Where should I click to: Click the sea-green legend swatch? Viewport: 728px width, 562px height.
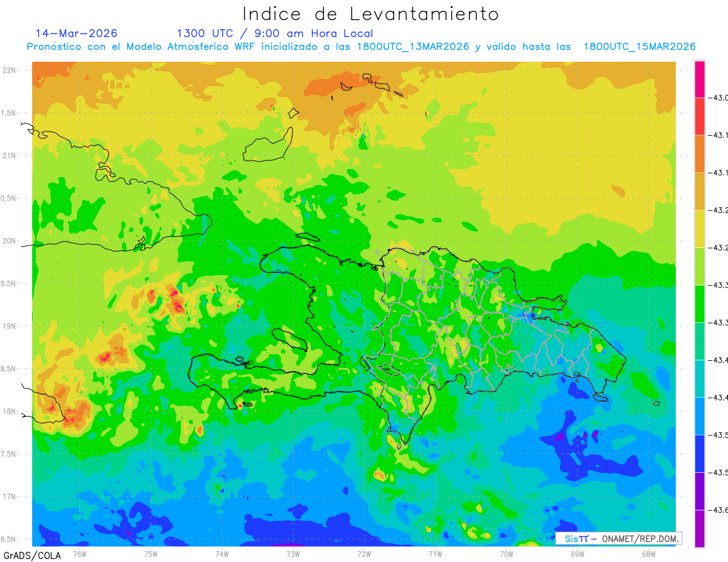point(699,341)
